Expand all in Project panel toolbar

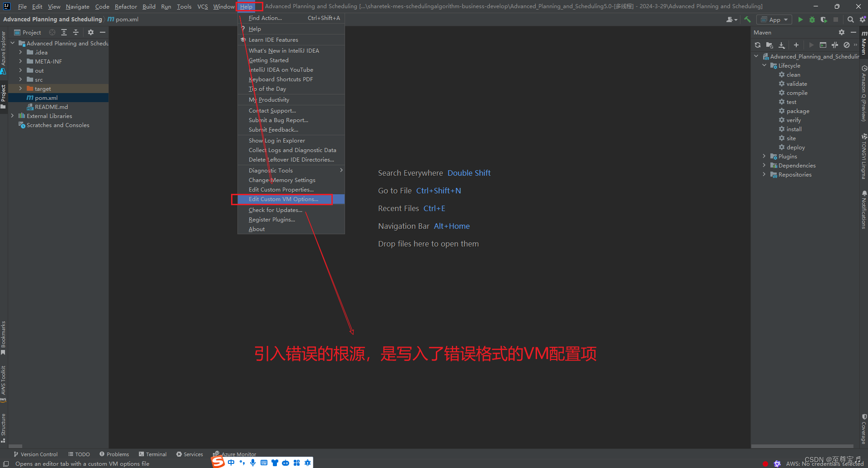pyautogui.click(x=64, y=32)
